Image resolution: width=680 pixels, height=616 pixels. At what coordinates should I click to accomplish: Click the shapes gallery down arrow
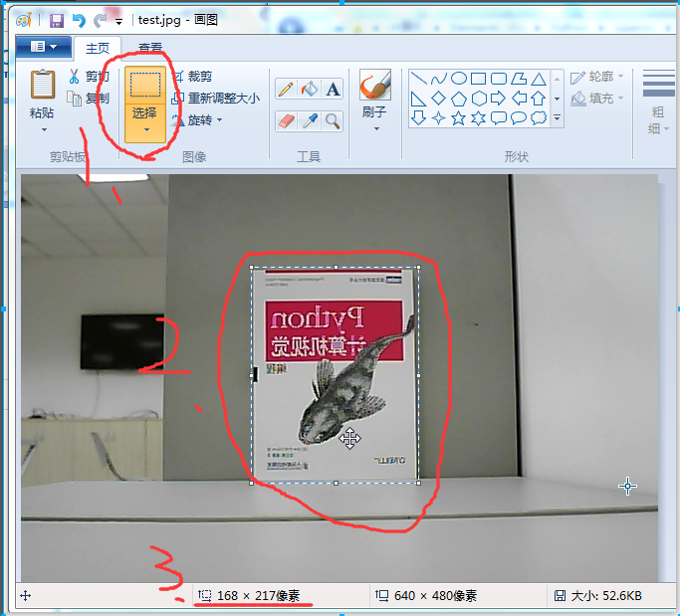coord(558,99)
